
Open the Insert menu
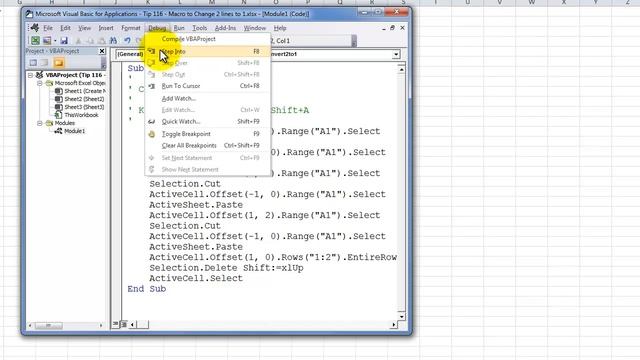(x=106, y=28)
